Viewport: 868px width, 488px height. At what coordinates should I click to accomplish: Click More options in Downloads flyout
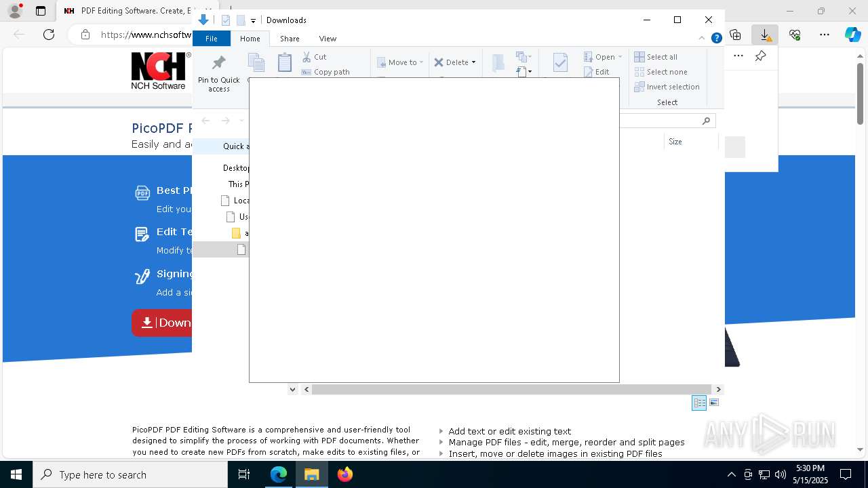738,56
